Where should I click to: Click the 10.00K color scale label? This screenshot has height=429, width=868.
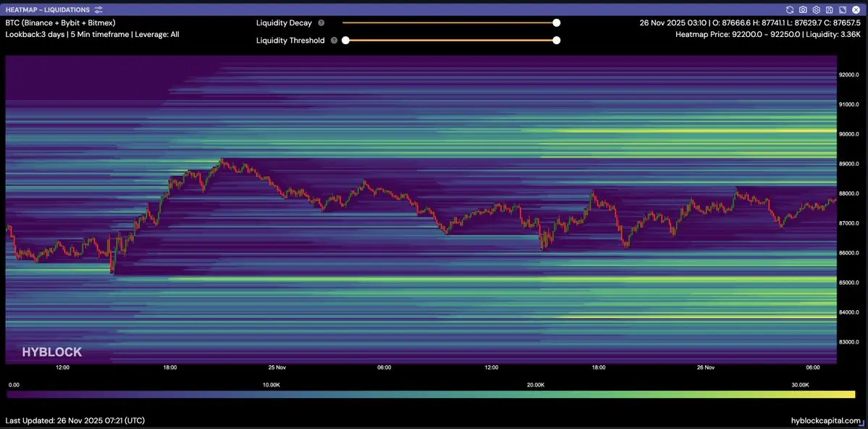click(271, 385)
